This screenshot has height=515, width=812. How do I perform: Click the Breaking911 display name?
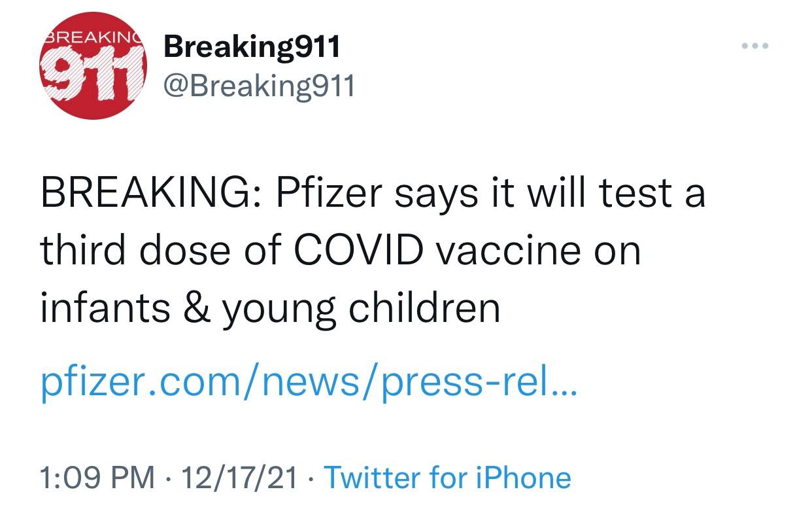click(x=252, y=46)
